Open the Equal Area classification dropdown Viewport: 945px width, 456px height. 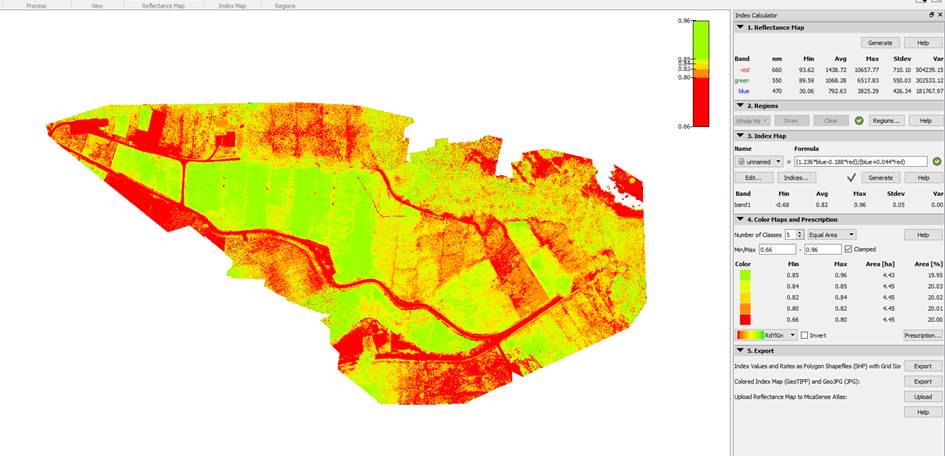[833, 234]
